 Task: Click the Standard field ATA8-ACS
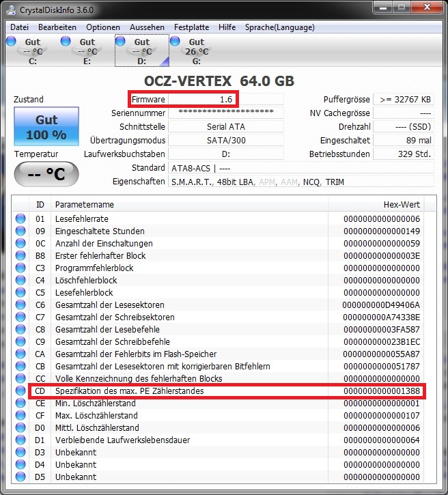point(301,168)
